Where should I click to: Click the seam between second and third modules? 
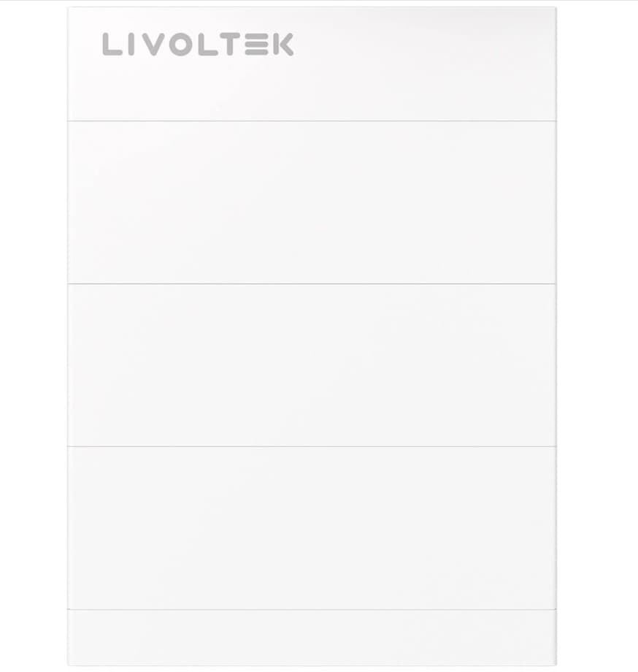(312, 283)
